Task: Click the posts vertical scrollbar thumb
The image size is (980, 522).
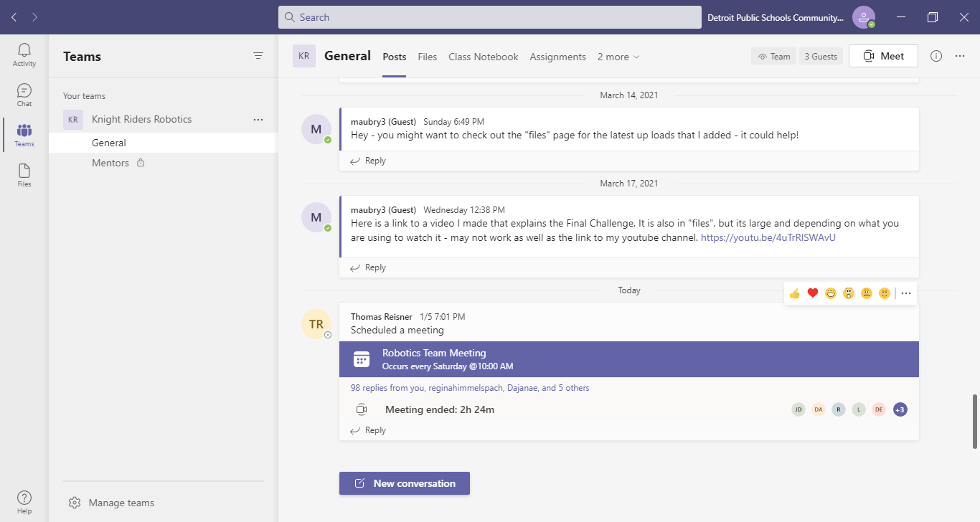Action: pyautogui.click(x=975, y=422)
